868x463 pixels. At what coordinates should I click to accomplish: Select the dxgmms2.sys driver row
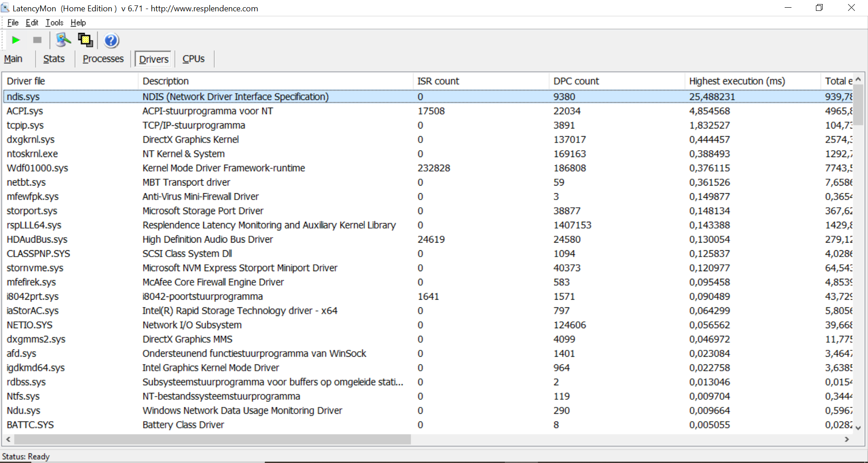428,339
